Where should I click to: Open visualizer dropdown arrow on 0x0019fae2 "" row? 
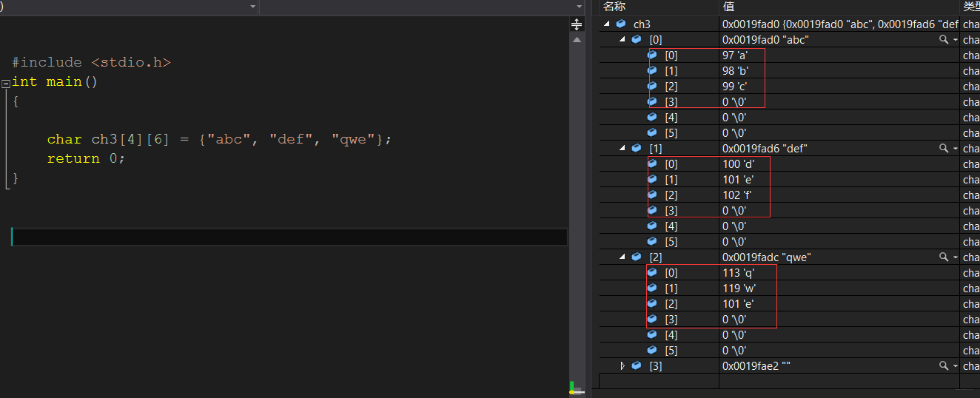tap(955, 366)
